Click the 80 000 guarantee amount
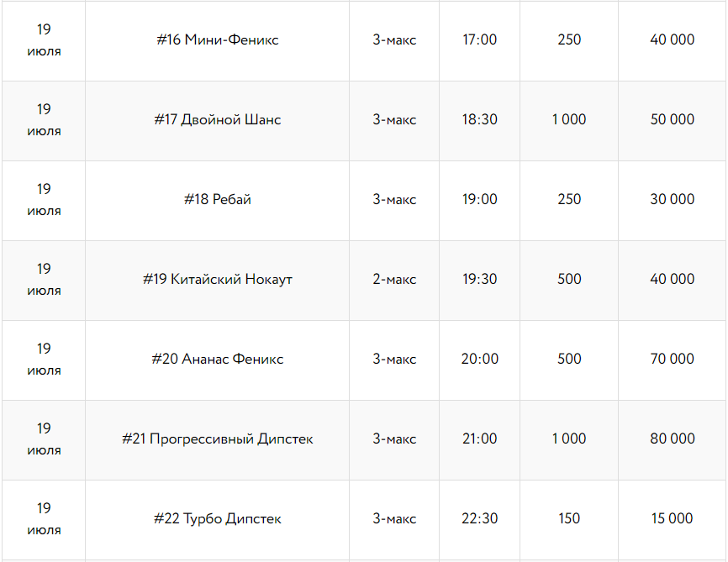Viewport: 728px width, 562px height. click(673, 439)
